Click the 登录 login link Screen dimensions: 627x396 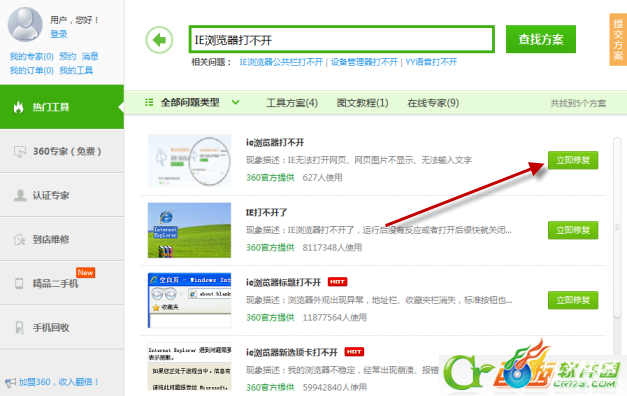point(58,34)
